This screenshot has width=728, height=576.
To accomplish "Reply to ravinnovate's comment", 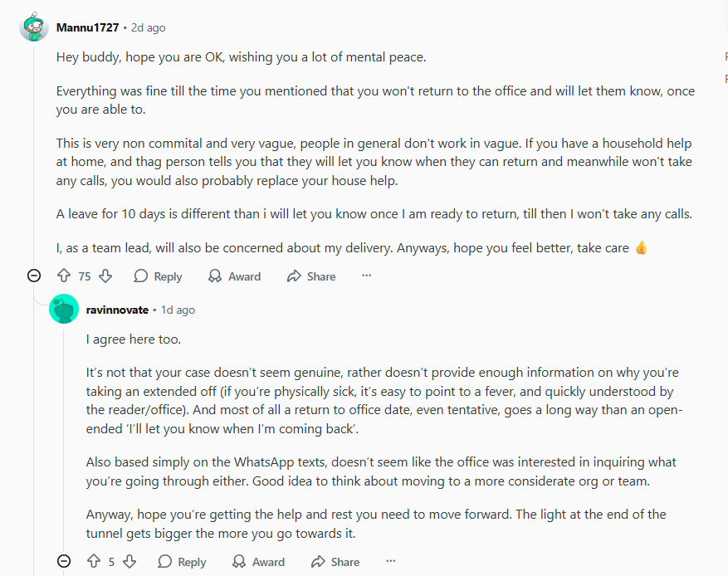I will pos(182,562).
